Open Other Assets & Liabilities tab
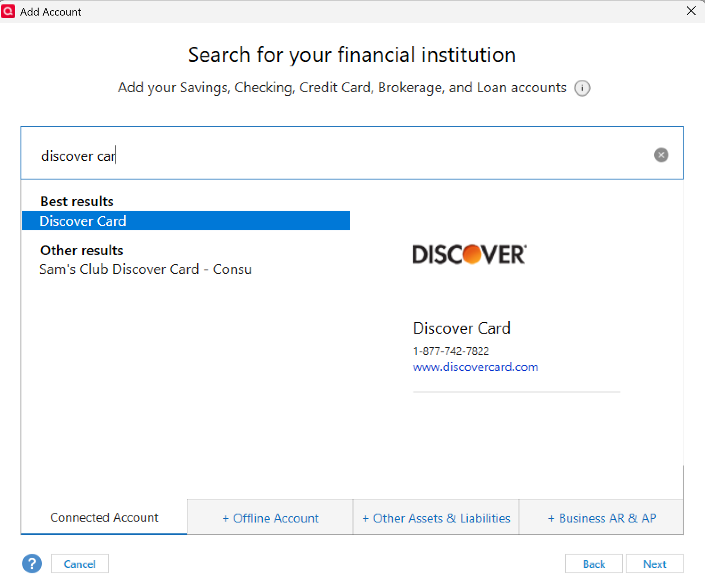705x588 pixels. (x=436, y=518)
